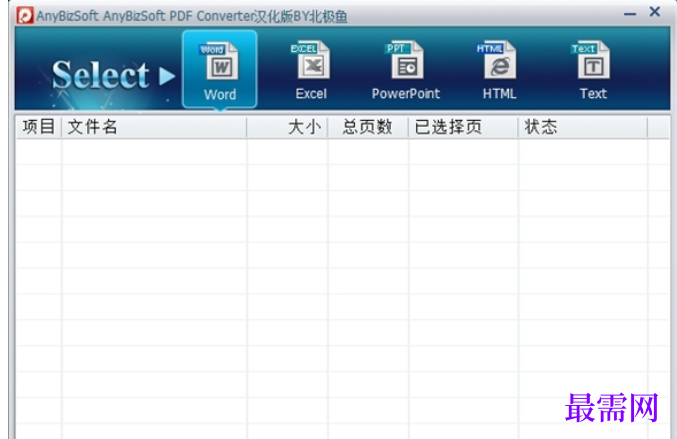Choose the Excel conversion format
Screen dimensions: 677x439
coord(311,69)
